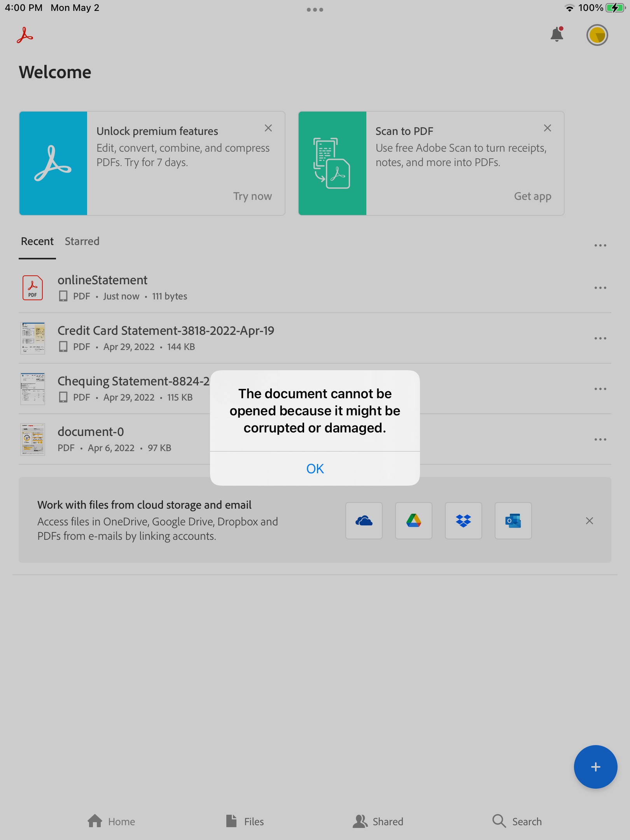This screenshot has width=630, height=840.
Task: Open the Acrobat logo at top left
Action: click(x=24, y=36)
